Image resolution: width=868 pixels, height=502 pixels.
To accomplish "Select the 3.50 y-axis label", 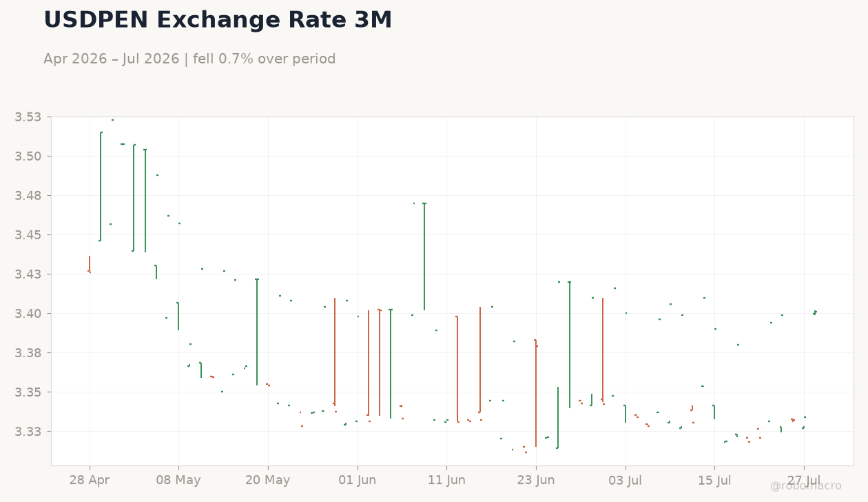I will (x=28, y=157).
